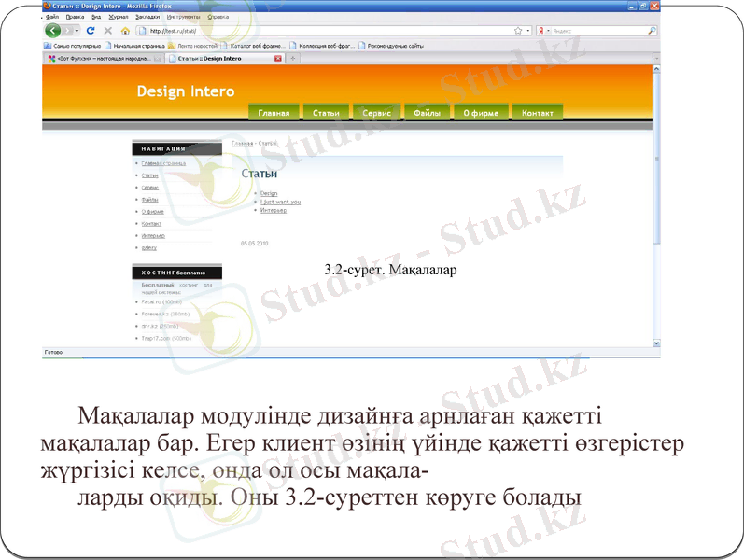Click the Fatal.ru (100mb) hosting entry
Viewport: 744px width, 560px height.
pyautogui.click(x=161, y=301)
